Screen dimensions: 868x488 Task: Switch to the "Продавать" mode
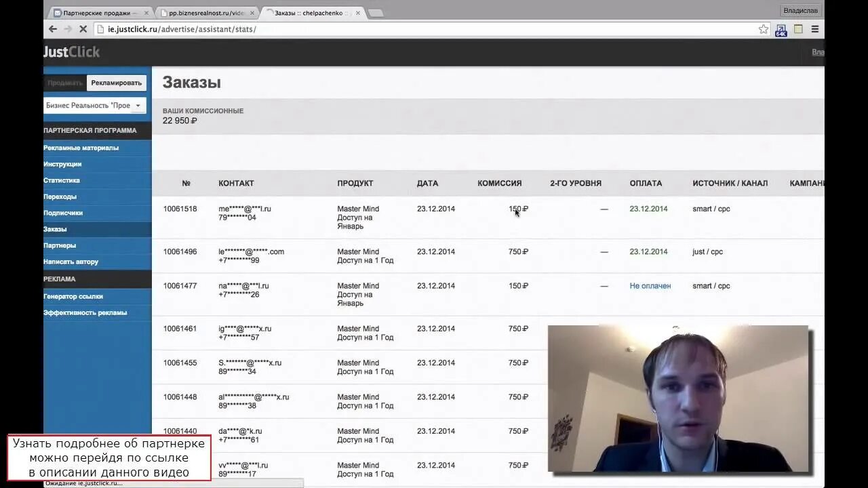coord(65,83)
